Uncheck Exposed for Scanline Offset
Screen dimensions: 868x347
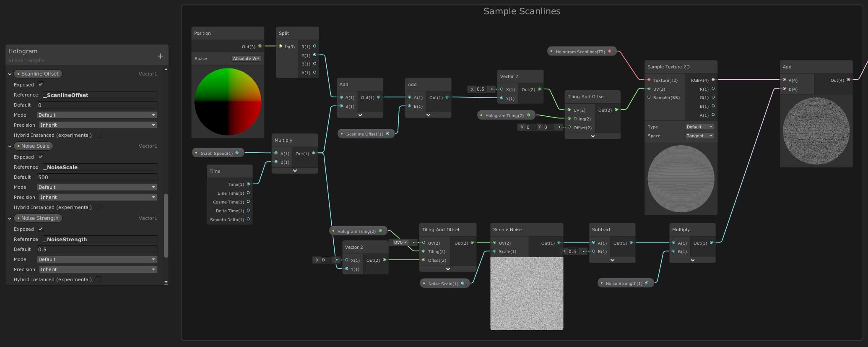pos(41,85)
